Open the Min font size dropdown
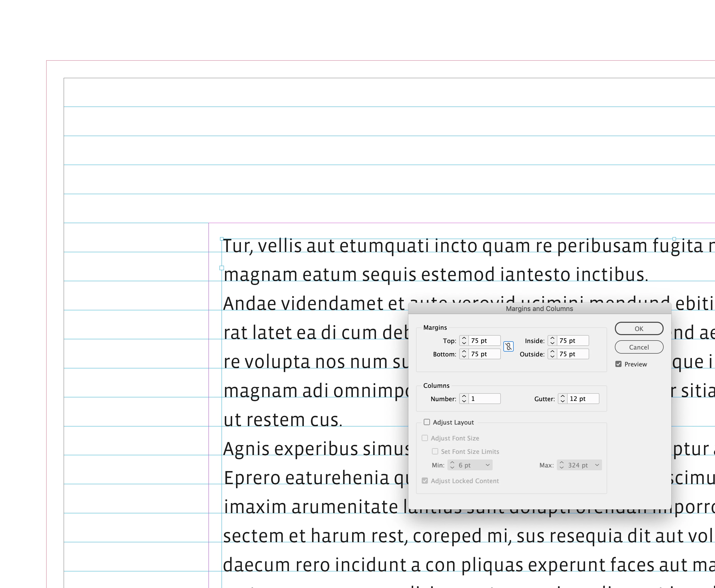 (x=487, y=465)
